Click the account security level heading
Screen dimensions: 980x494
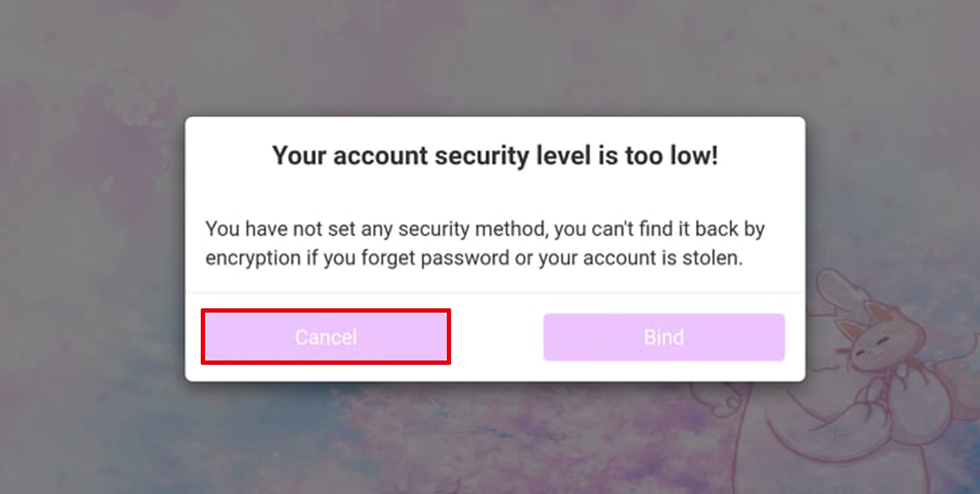495,156
